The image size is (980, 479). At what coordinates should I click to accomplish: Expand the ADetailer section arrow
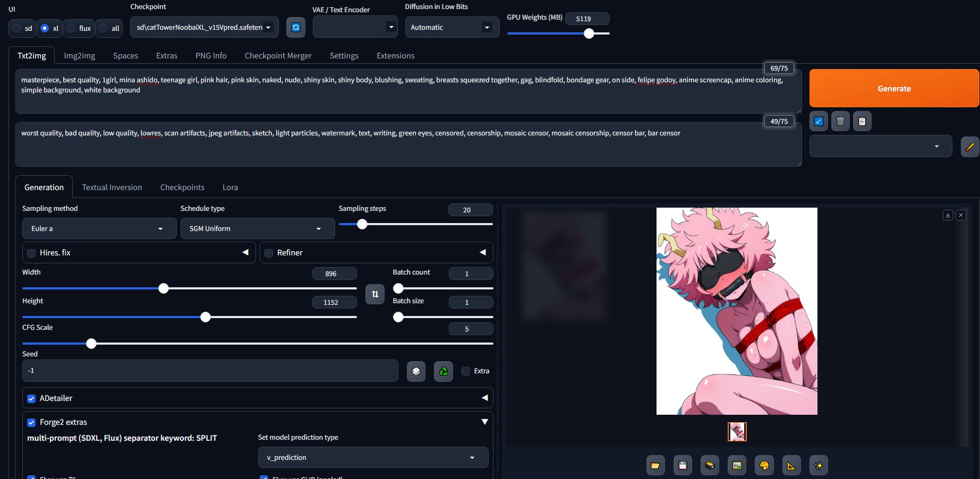484,398
